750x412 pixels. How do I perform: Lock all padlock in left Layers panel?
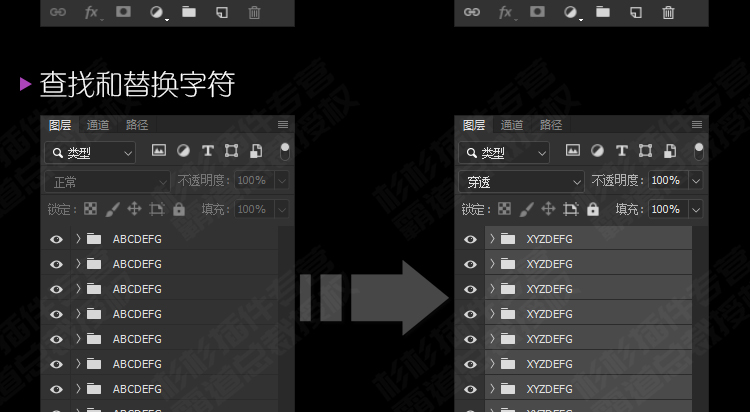pyautogui.click(x=179, y=209)
